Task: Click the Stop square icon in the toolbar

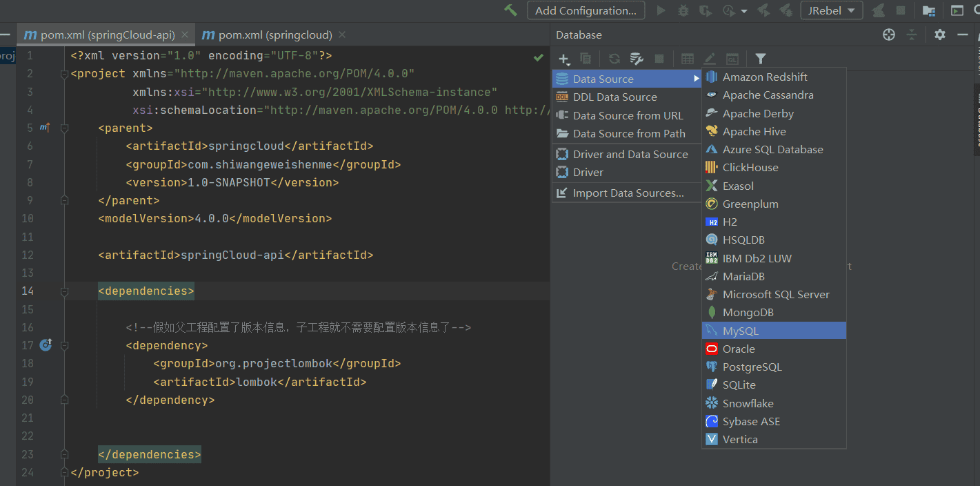Action: click(x=900, y=10)
